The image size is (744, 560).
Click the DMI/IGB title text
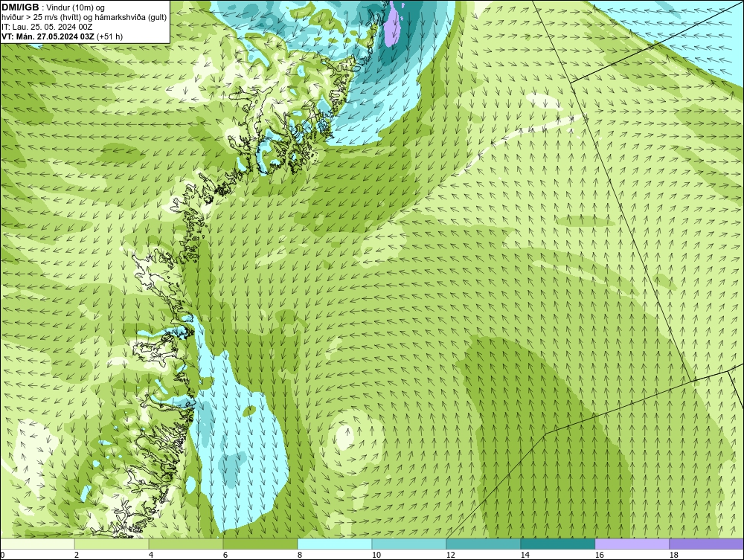[20, 7]
